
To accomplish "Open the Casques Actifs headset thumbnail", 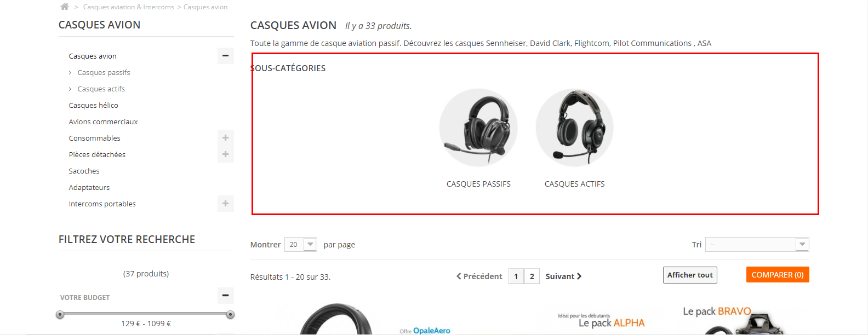I will (x=574, y=128).
